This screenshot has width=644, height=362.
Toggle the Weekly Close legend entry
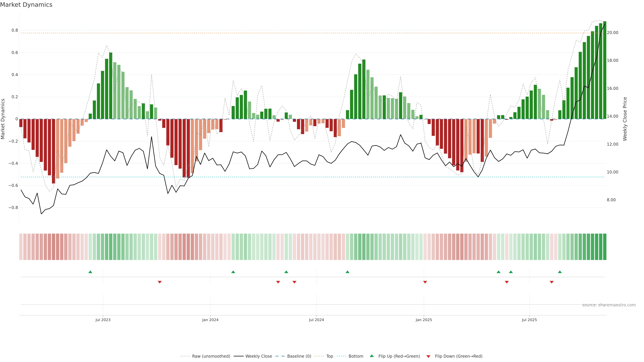click(x=258, y=356)
